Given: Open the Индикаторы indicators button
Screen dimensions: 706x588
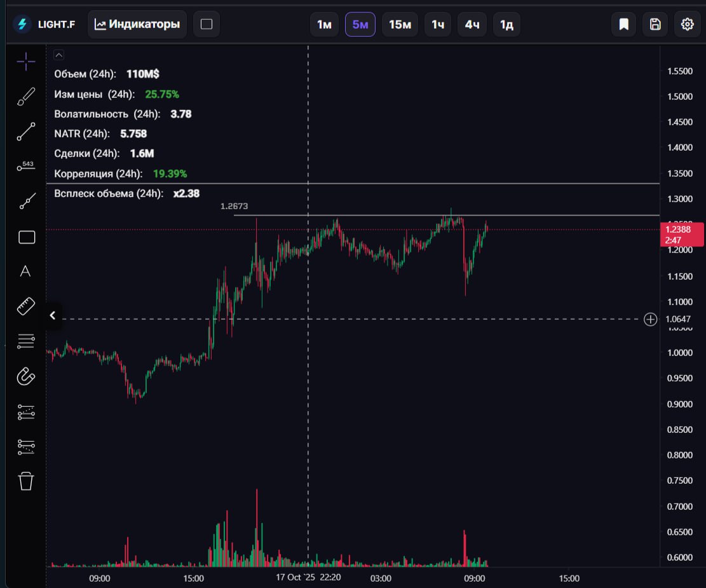Looking at the screenshot, I should click(137, 24).
